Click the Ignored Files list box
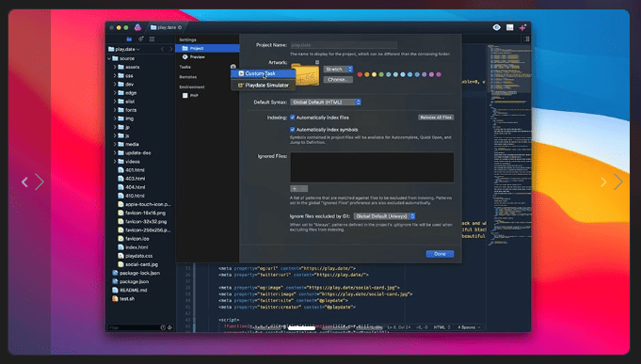The image size is (641, 364). (x=372, y=167)
